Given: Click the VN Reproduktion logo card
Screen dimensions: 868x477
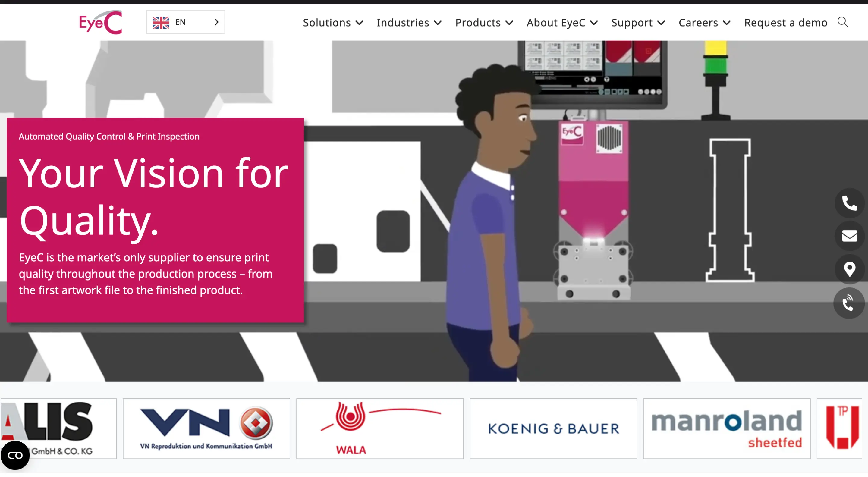Looking at the screenshot, I should (x=206, y=428).
